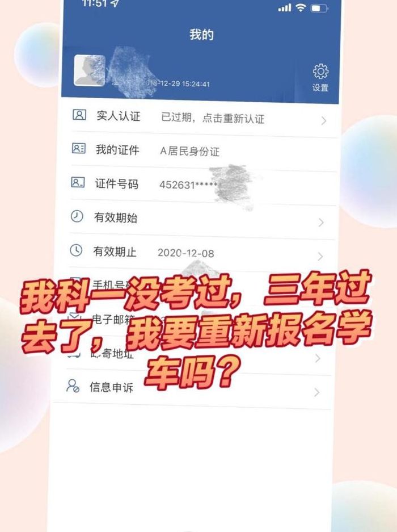This screenshot has width=397, height=532.
Task: Tap the 2020-12-08 expiry date value
Action: pyautogui.click(x=186, y=253)
